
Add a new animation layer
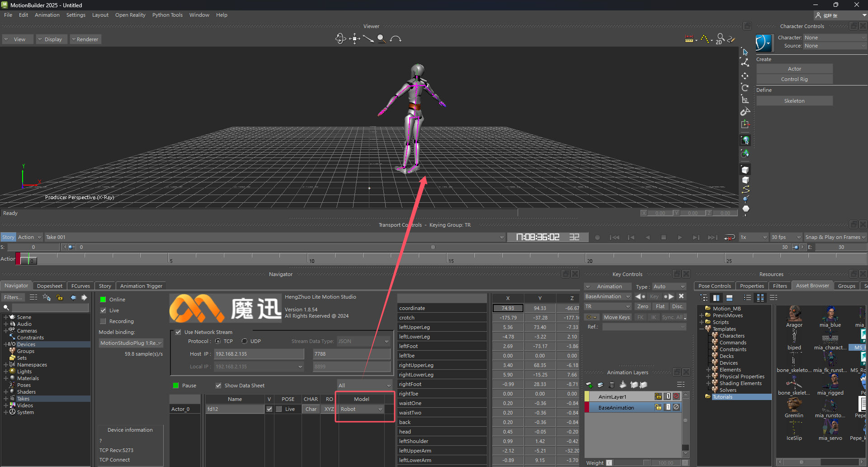coord(590,385)
